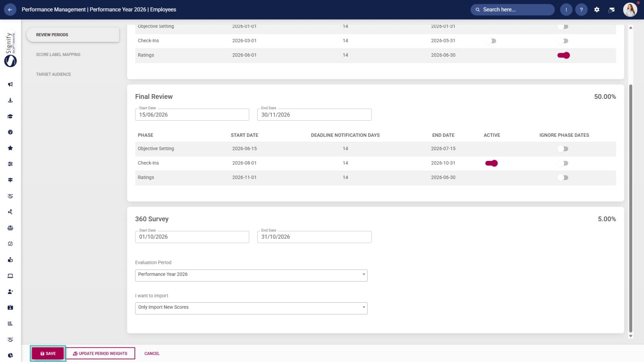644x362 pixels.
Task: Click the 2026-05-31 end date cell
Action: pos(443,41)
